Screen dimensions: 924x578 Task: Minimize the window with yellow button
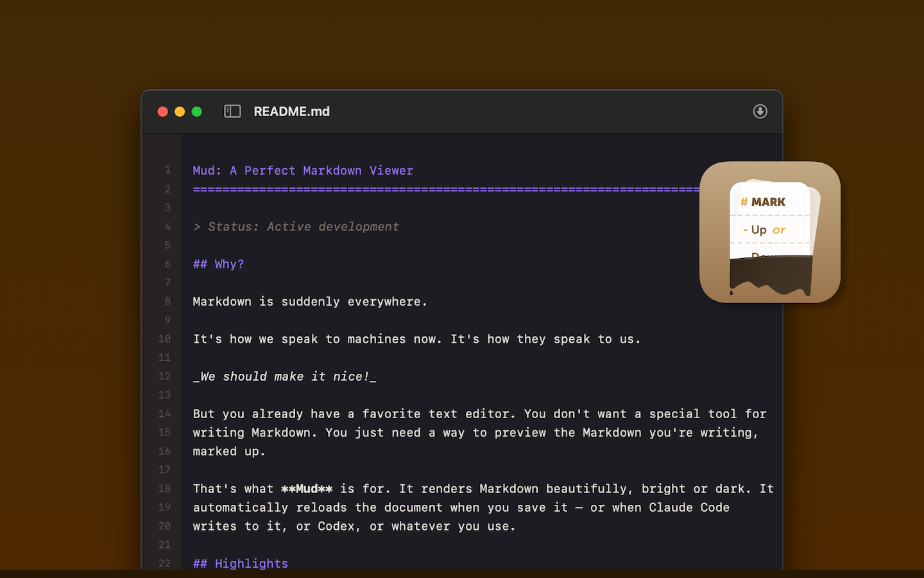(180, 112)
